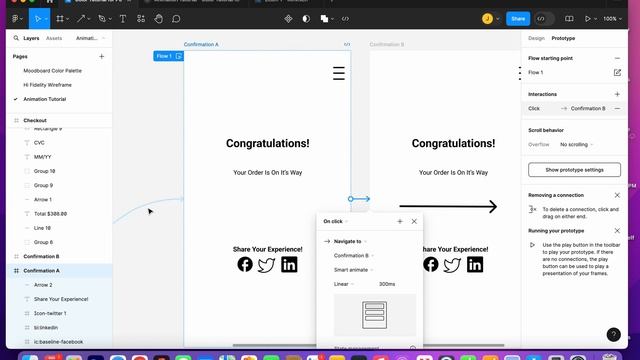This screenshot has height=360, width=640.
Task: Add a new page
Action: click(102, 56)
